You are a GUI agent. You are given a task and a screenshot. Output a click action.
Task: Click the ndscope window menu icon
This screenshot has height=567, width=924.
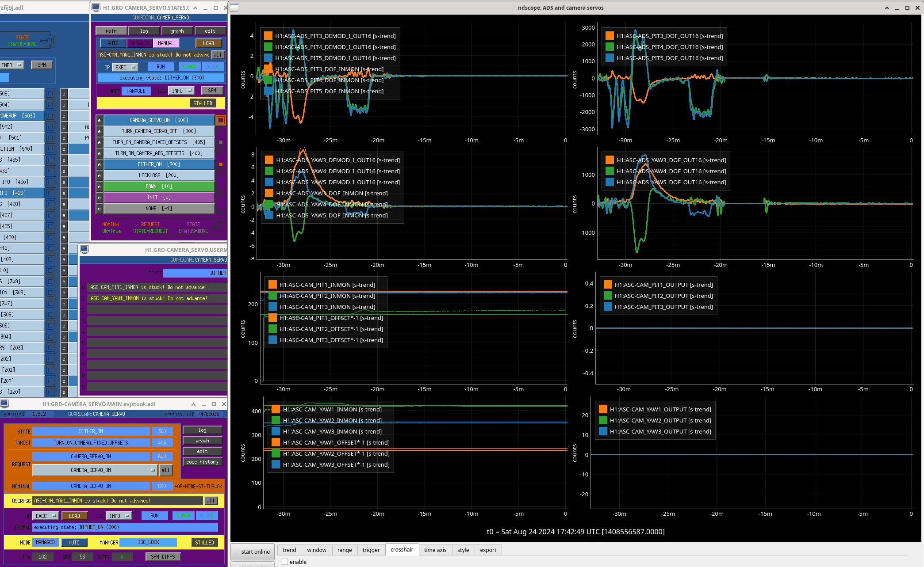point(235,8)
